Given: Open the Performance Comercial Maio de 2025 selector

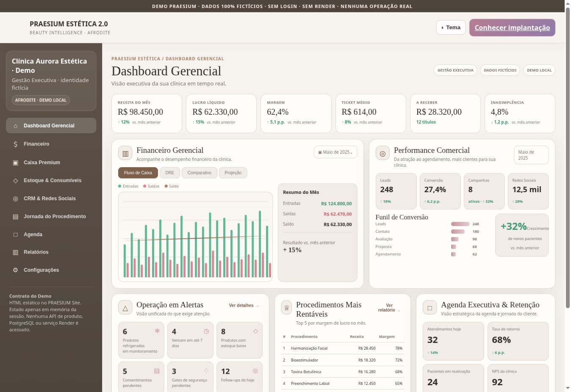Looking at the screenshot, I should pyautogui.click(x=531, y=155).
